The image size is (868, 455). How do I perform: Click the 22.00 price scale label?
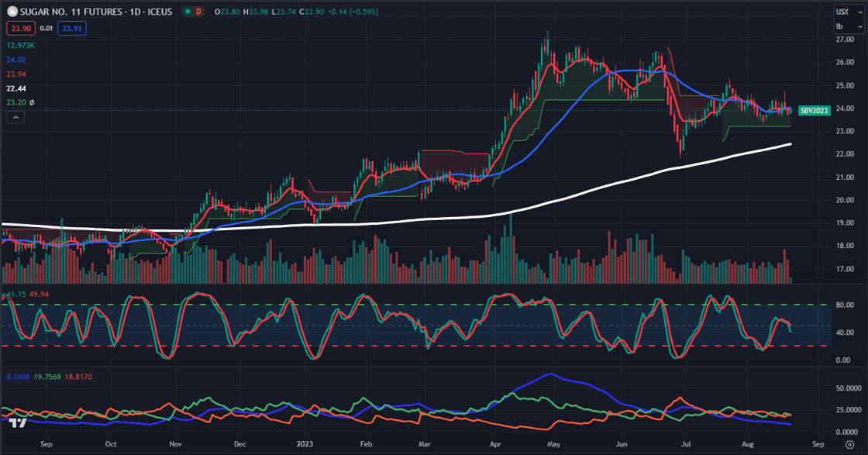tap(845, 154)
